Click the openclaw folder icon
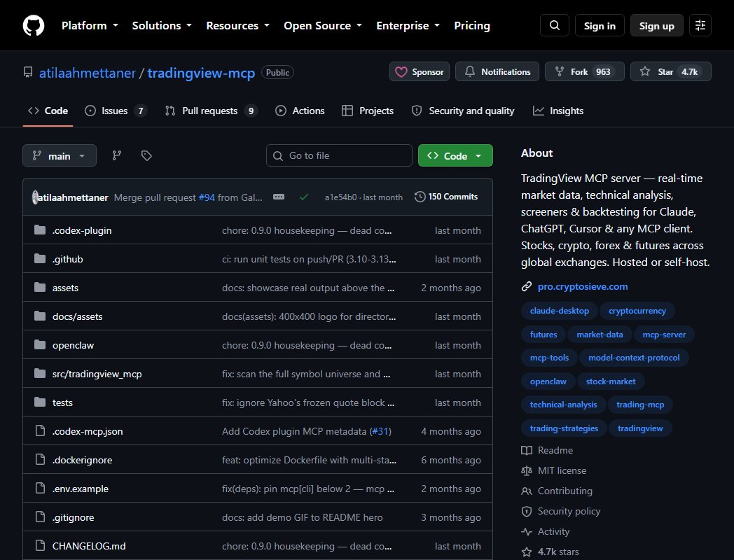Viewport: 734px width, 560px height. pos(40,345)
